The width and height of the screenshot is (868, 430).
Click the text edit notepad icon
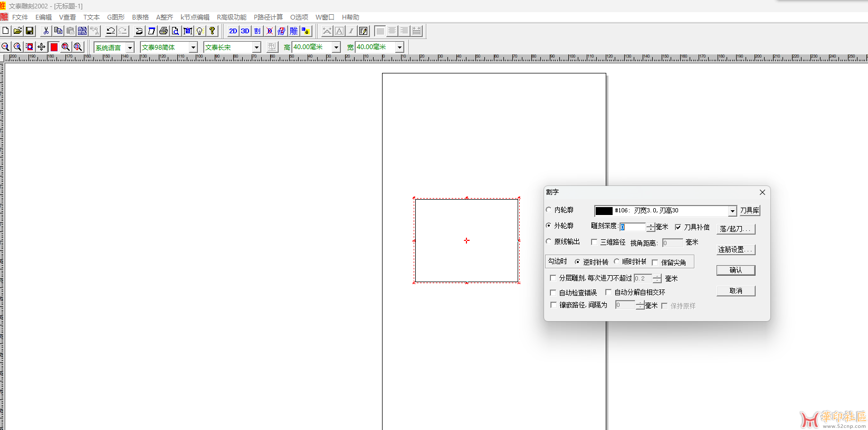click(363, 31)
